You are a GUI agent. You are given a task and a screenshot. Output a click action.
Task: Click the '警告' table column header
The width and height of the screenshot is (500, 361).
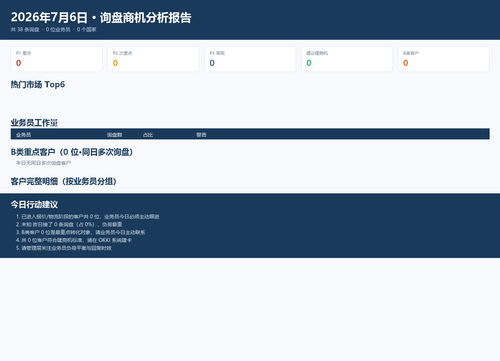click(201, 135)
